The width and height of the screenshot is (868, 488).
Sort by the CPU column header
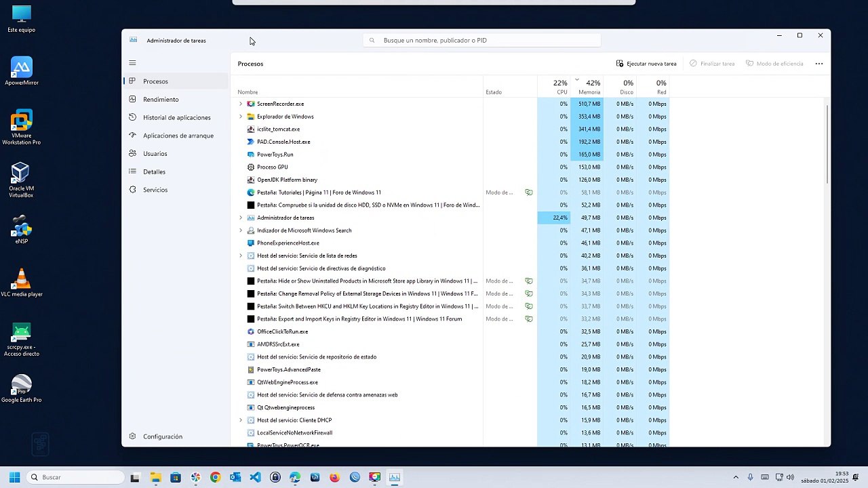tap(554, 87)
